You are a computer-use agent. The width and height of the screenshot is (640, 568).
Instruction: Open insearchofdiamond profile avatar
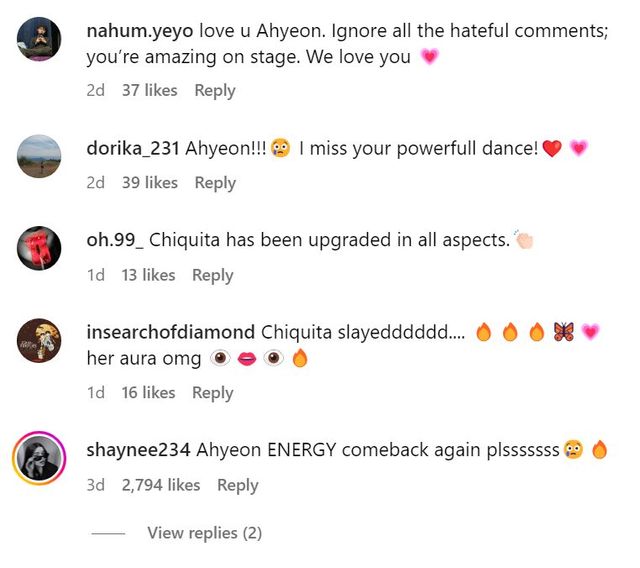39,340
